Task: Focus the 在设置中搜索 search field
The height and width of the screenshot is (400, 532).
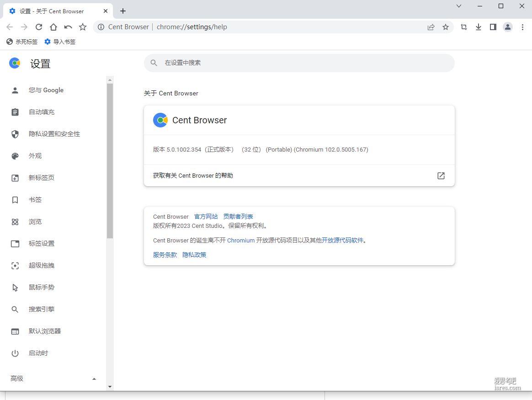Action: (299, 63)
